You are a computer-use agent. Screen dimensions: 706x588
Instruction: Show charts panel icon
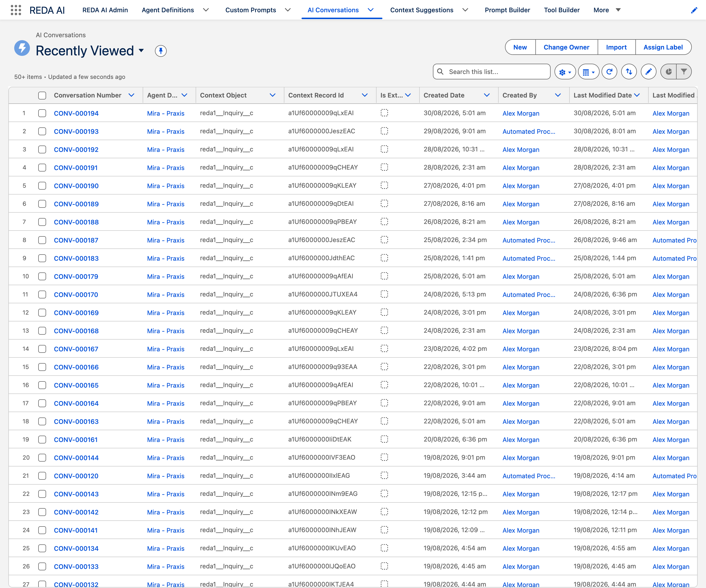pyautogui.click(x=668, y=72)
